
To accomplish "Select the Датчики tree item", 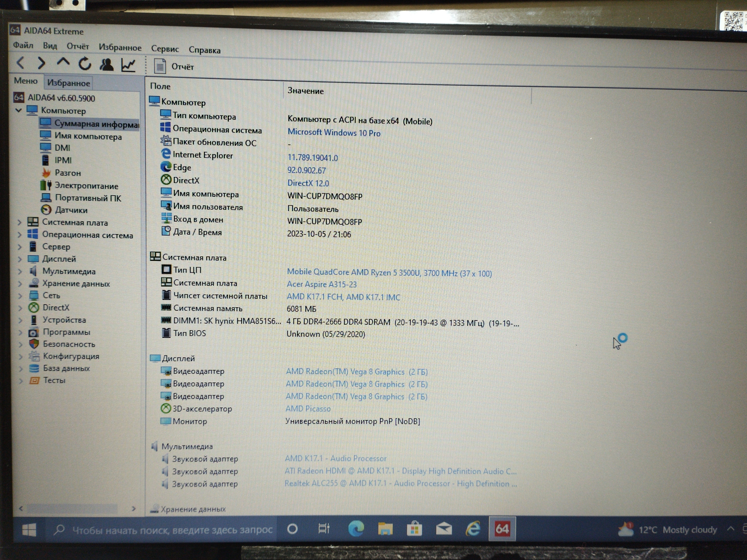I will coord(64,210).
